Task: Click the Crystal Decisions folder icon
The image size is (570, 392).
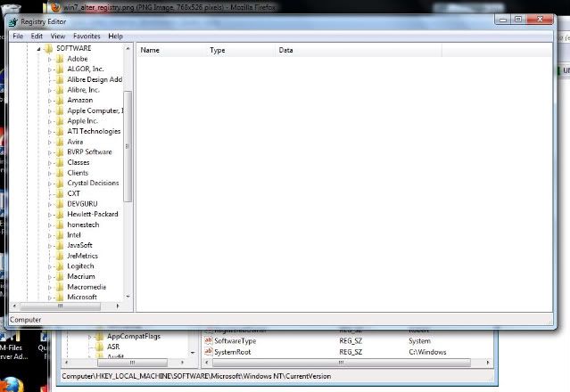Action: point(60,184)
